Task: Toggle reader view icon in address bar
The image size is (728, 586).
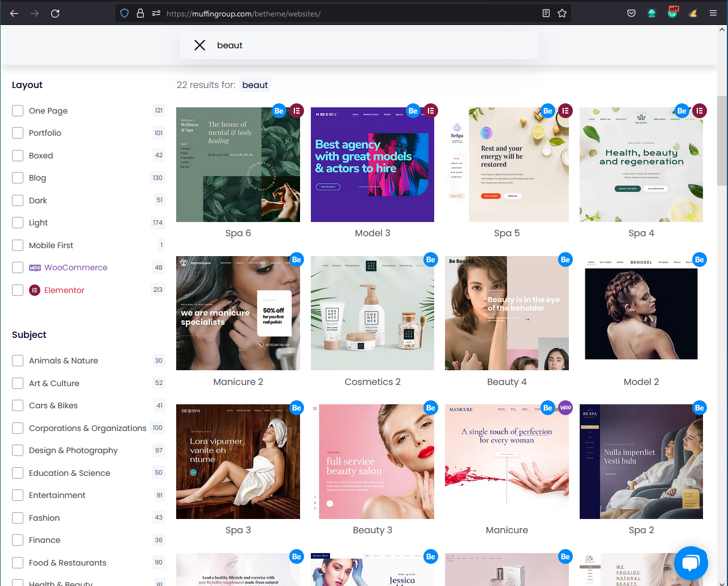Action: (x=546, y=13)
